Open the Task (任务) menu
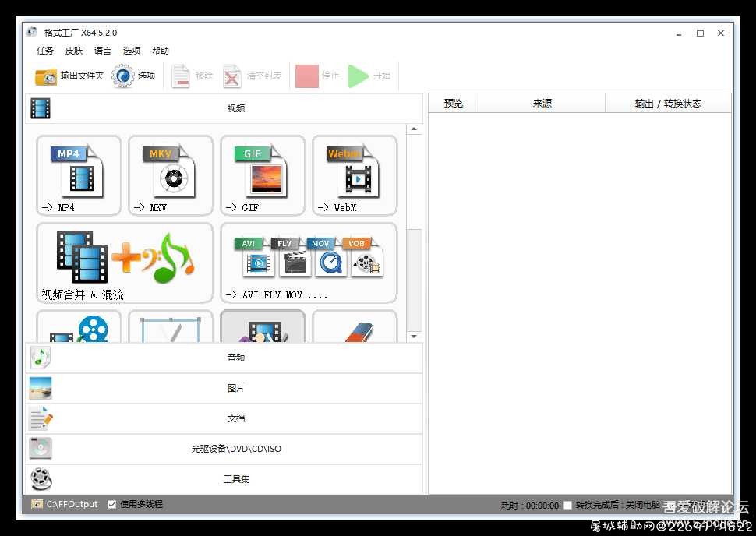756x536 pixels. (45, 51)
